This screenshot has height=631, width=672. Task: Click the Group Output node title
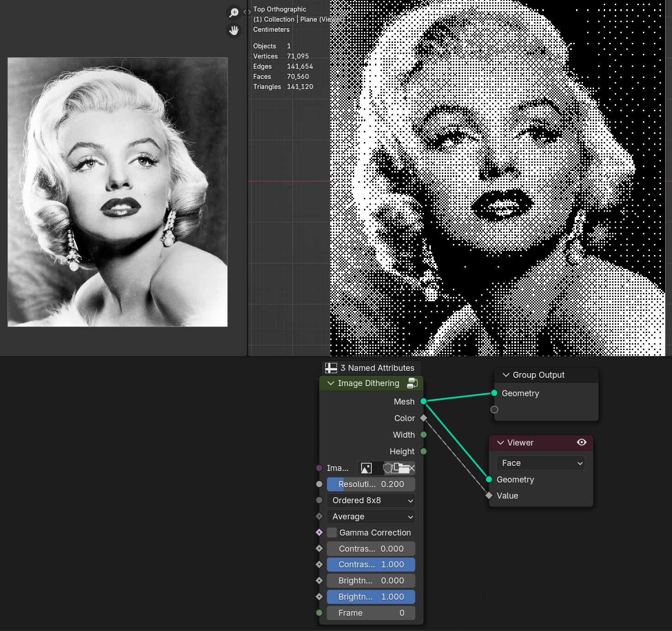(539, 375)
